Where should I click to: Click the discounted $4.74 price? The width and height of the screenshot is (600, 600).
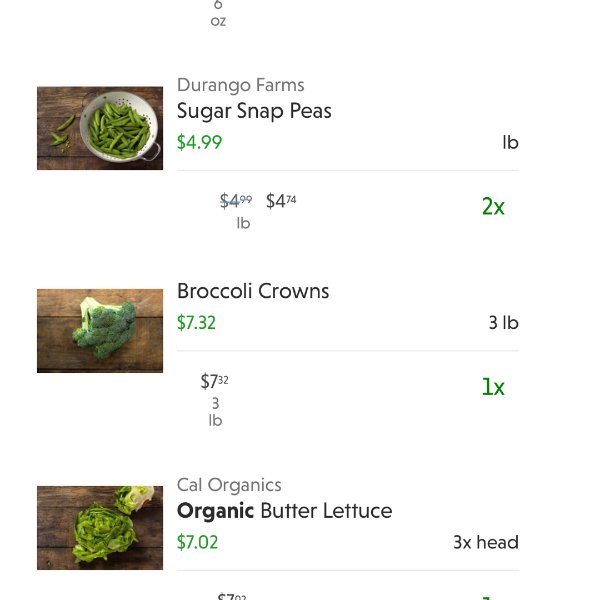tap(281, 201)
